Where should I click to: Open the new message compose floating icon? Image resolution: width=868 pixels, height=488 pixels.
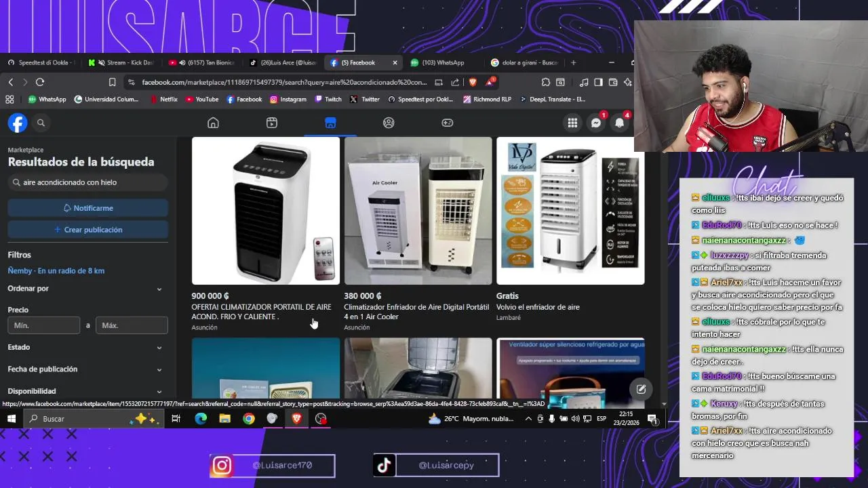641,389
